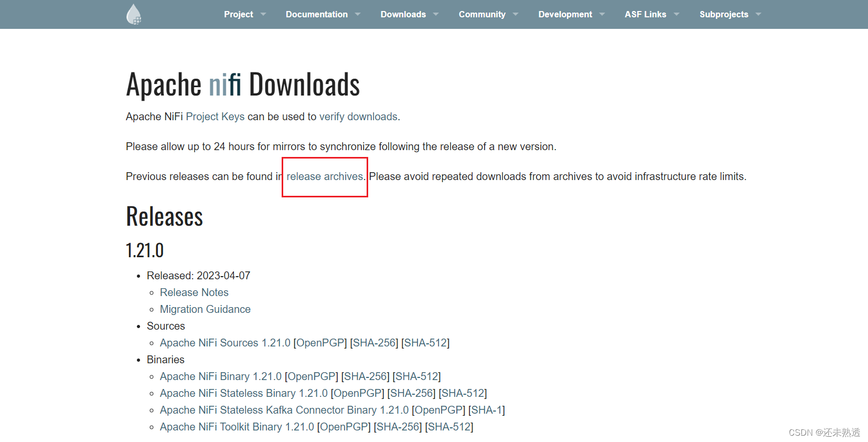Image resolution: width=868 pixels, height=442 pixels.
Task: Open SHA-1 checksum for Kafka Connector Binary
Action: point(487,410)
